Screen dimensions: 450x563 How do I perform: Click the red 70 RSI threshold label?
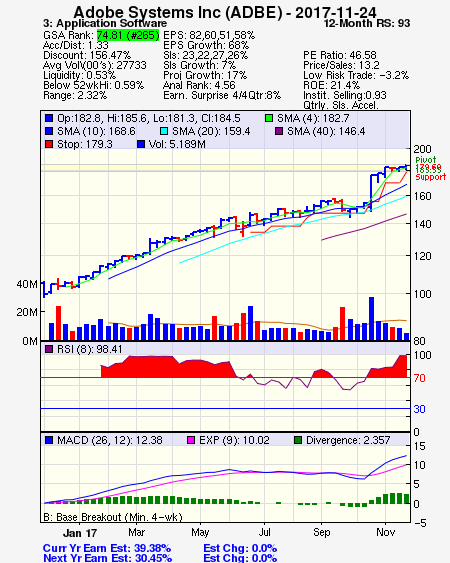coord(419,378)
